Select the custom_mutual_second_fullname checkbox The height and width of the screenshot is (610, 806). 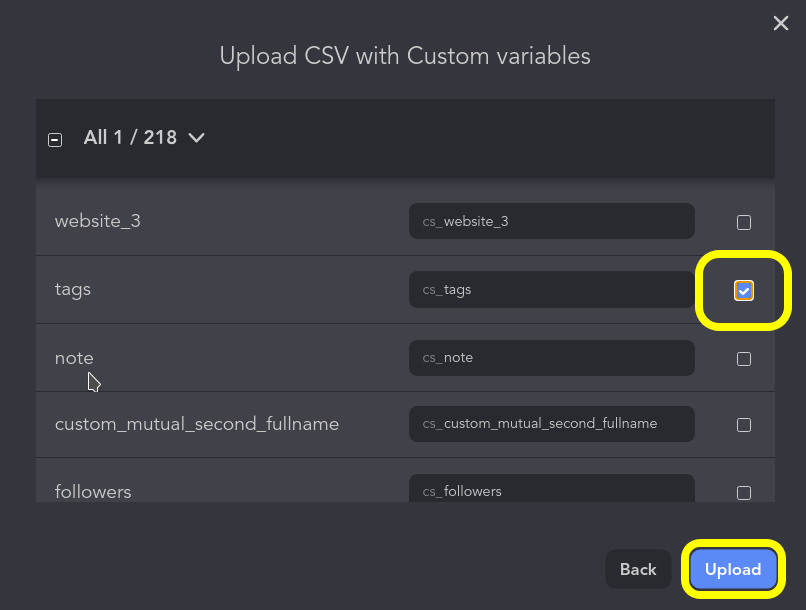point(743,425)
